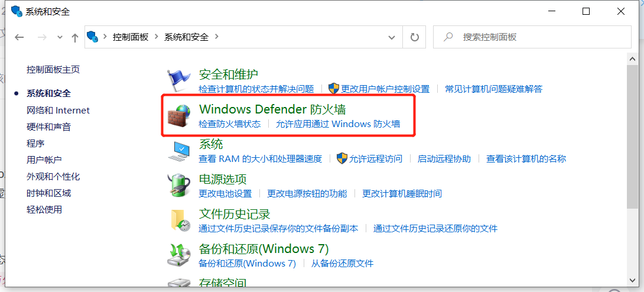Image resolution: width=644 pixels, height=292 pixels.
Task: Click 更改电池设置 link
Action: (225, 193)
